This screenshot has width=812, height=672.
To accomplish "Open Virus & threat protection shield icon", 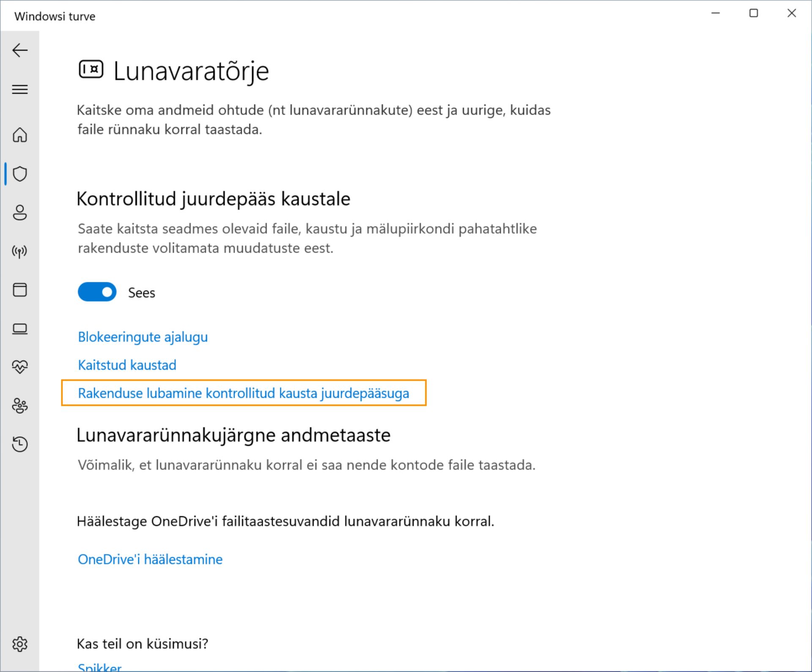I will click(20, 174).
